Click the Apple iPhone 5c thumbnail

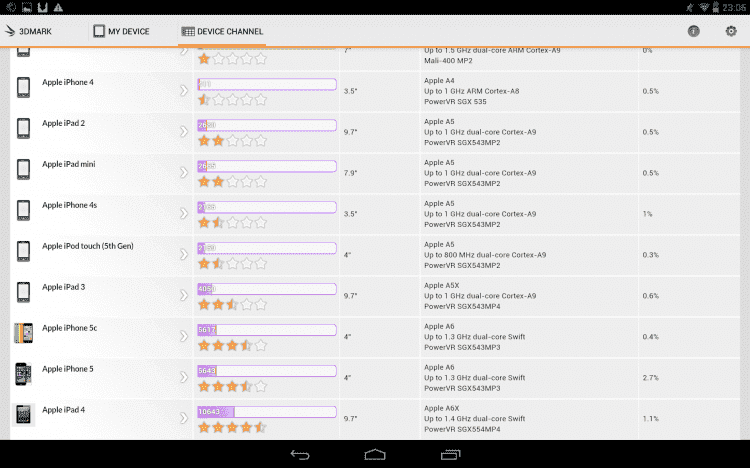(x=23, y=333)
